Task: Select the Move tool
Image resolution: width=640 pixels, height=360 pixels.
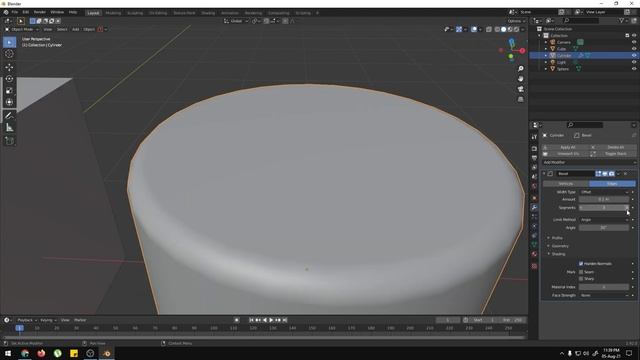Action: pyautogui.click(x=9, y=67)
